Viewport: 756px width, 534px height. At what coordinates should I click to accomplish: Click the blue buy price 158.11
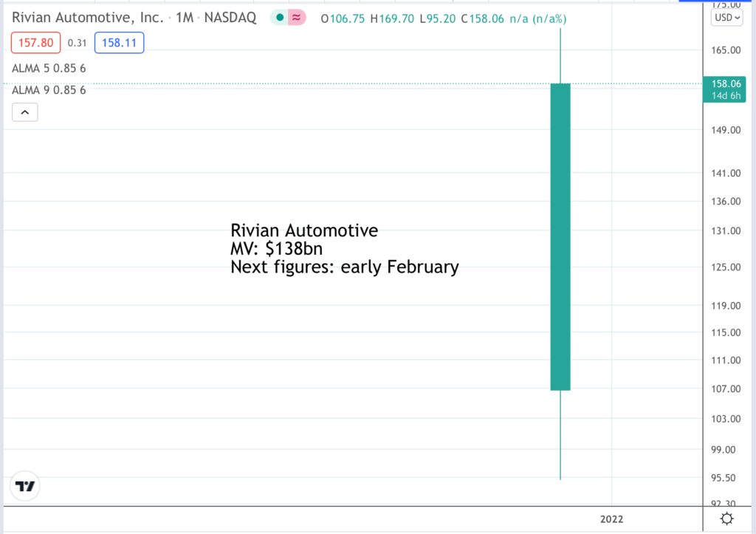point(119,43)
